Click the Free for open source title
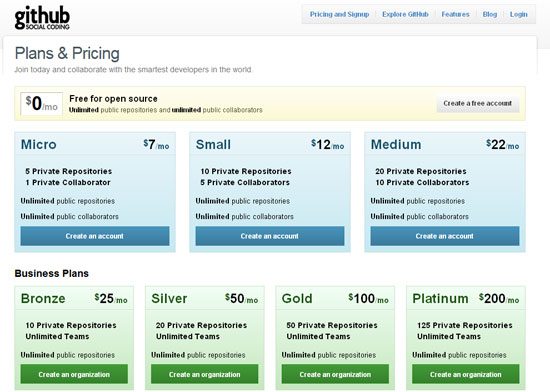550x392 pixels. tap(113, 99)
